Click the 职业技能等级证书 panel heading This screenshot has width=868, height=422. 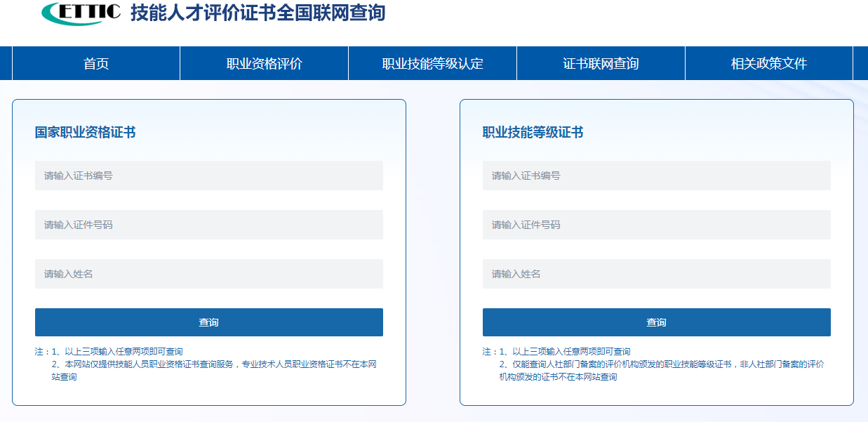coord(533,133)
